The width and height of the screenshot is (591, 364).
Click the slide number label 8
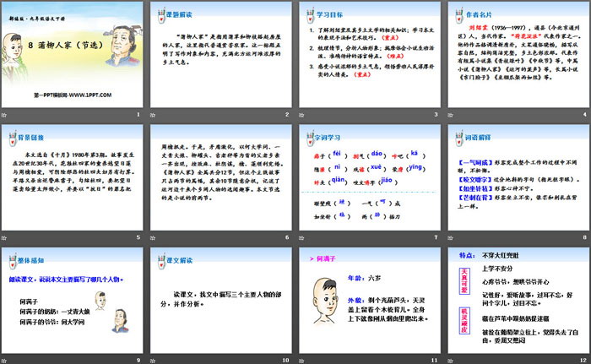click(x=585, y=237)
